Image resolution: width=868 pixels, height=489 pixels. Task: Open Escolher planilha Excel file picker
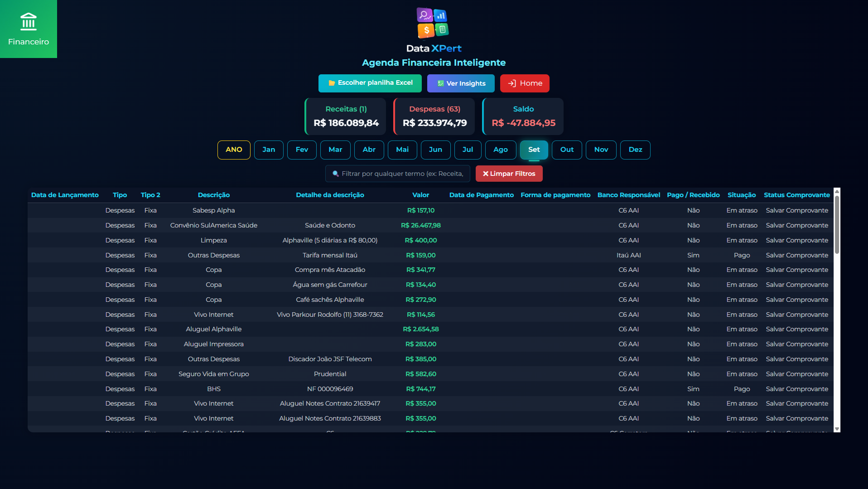[x=370, y=83]
